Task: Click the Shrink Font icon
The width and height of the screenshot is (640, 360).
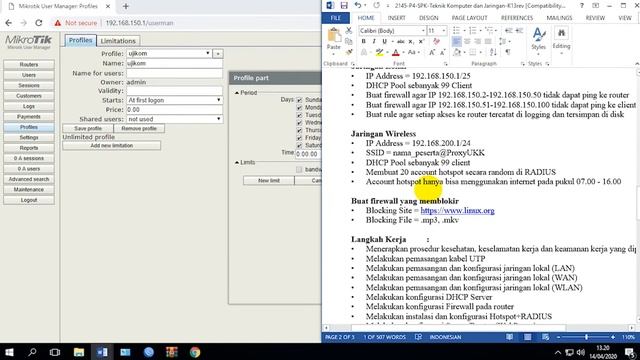Action: click(442, 52)
